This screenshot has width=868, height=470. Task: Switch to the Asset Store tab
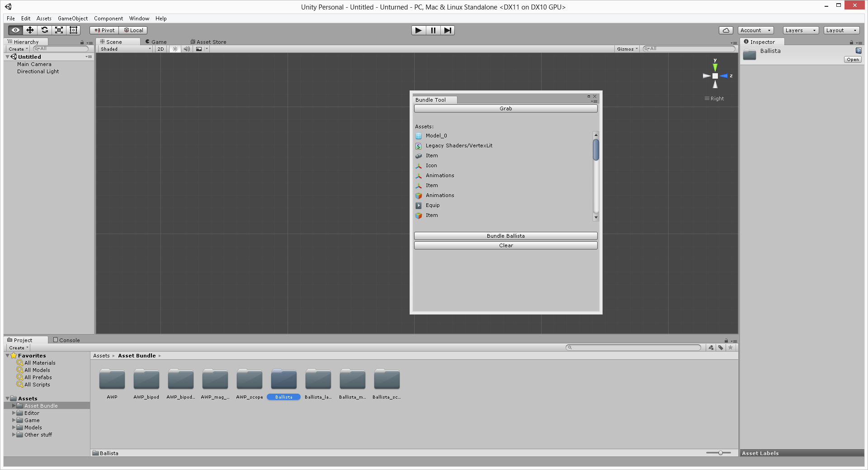pos(208,42)
